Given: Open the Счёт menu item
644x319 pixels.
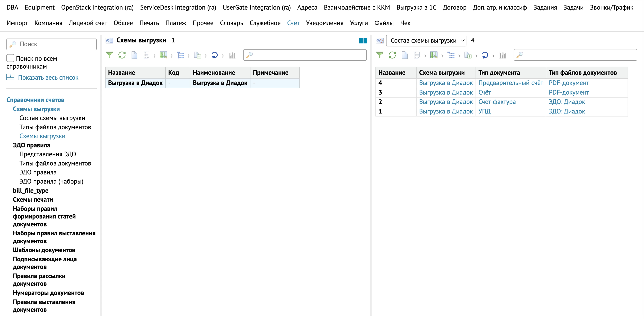Looking at the screenshot, I should [293, 23].
